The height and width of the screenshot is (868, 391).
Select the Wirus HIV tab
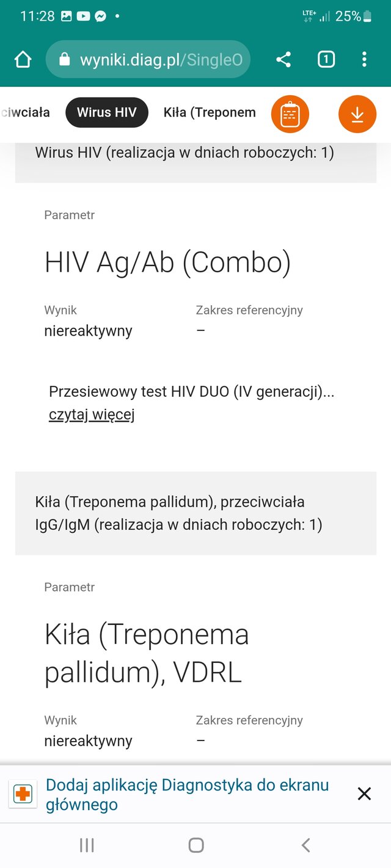coord(107,112)
